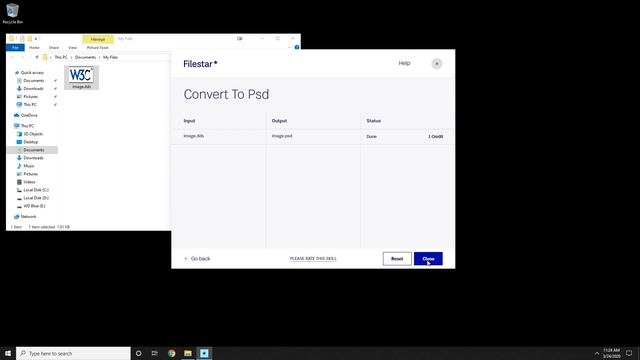The width and height of the screenshot is (640, 360).
Task: Select Videos in Explorer sidebar
Action: point(29,182)
